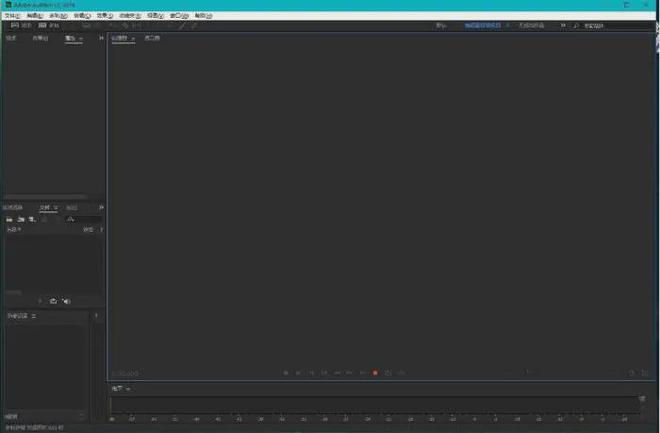Click the Pause transport button

(311, 373)
